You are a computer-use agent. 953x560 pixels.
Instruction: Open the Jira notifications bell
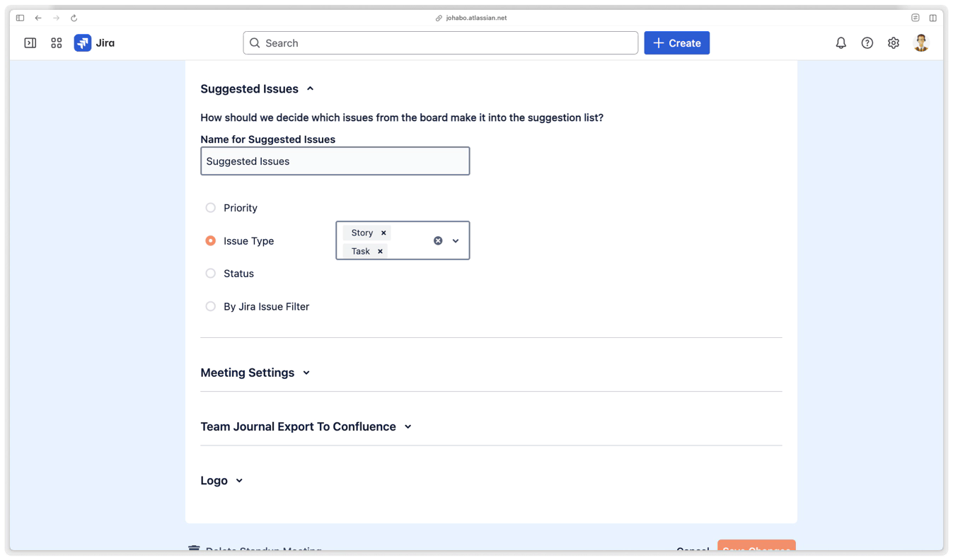coord(841,43)
